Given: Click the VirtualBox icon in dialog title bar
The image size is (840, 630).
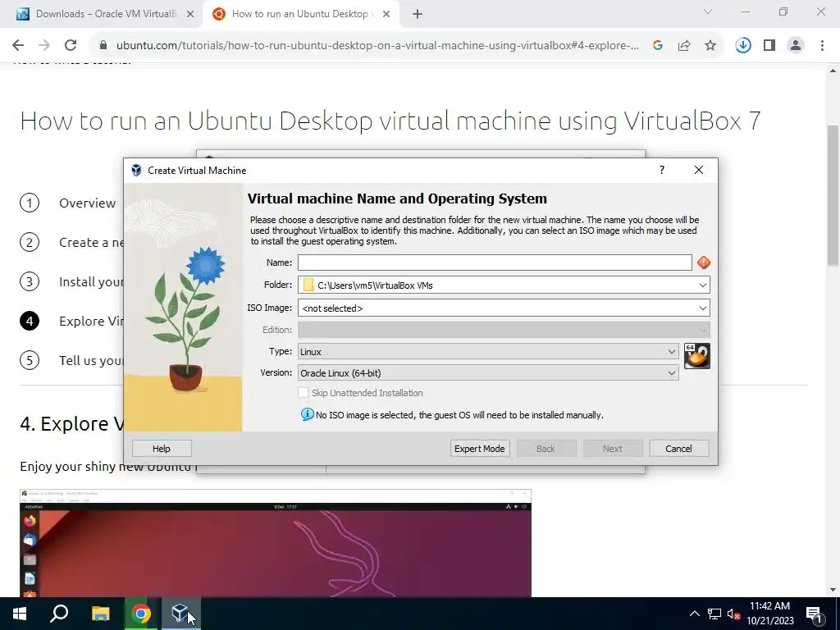Looking at the screenshot, I should click(x=136, y=171).
